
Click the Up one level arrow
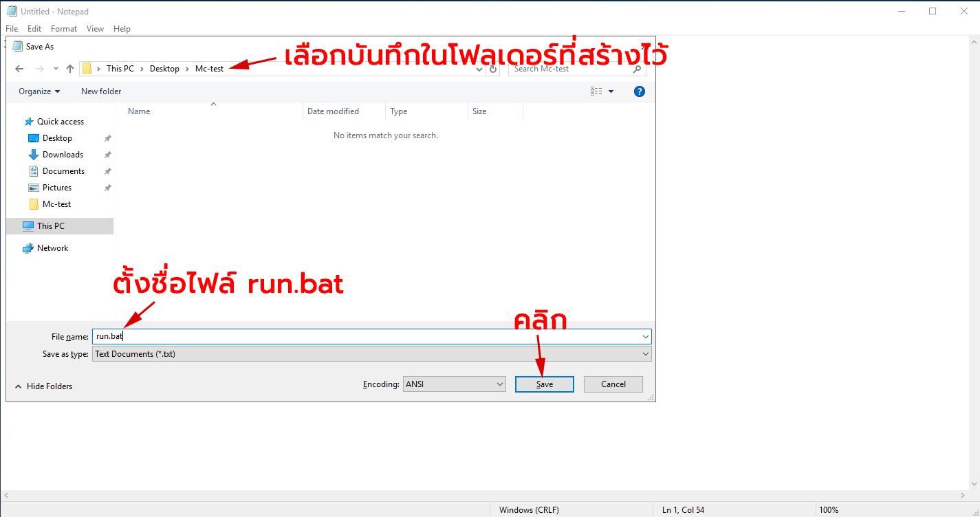[69, 68]
